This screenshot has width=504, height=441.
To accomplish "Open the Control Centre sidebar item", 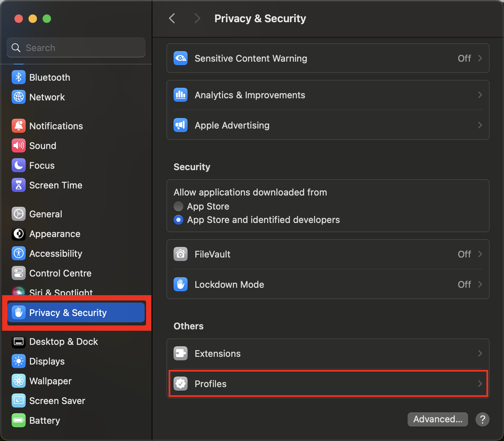I will 60,273.
